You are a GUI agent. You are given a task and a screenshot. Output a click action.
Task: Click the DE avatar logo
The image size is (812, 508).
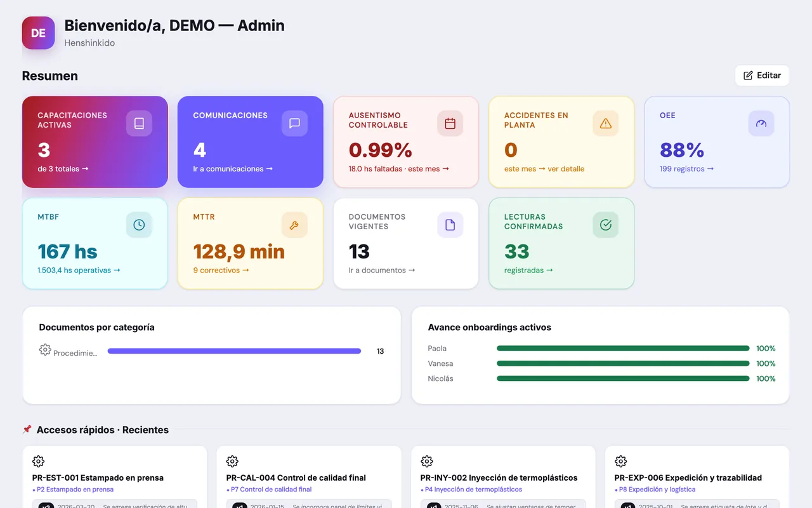38,33
